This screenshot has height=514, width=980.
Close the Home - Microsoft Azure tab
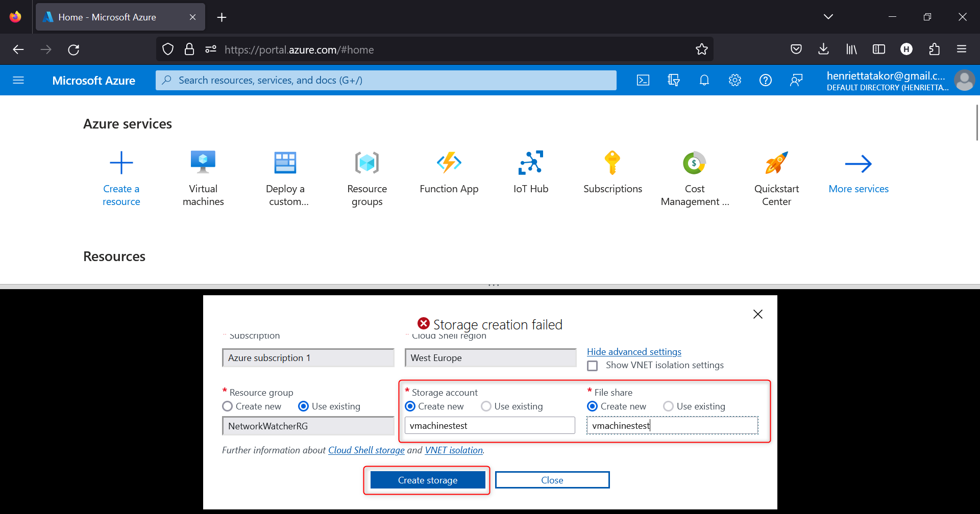192,17
